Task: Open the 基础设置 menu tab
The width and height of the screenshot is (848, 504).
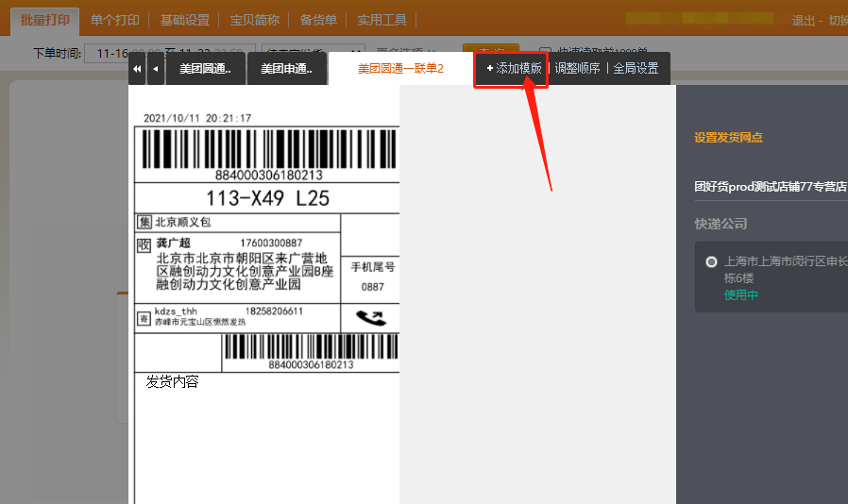Action: tap(184, 20)
